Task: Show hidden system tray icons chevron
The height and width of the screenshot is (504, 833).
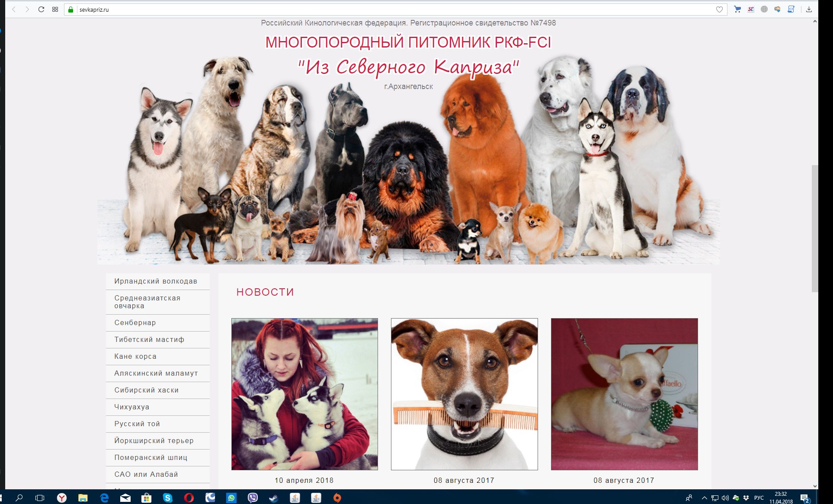Action: (704, 498)
